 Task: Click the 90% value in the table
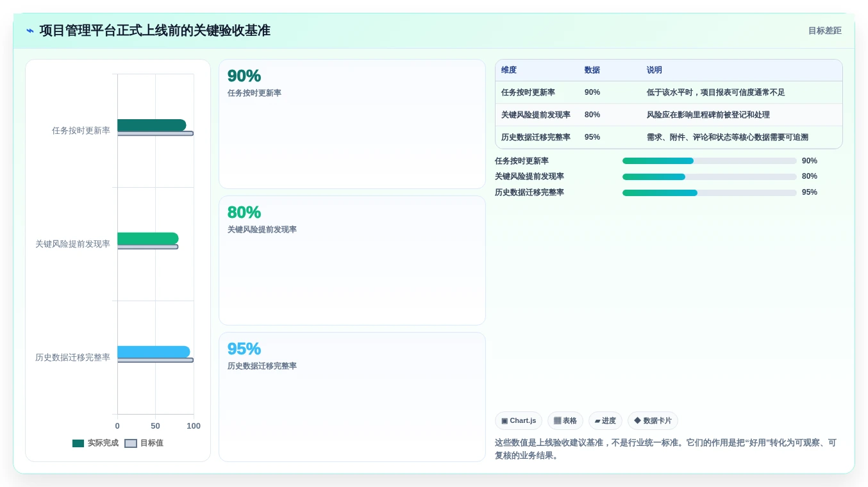[592, 92]
